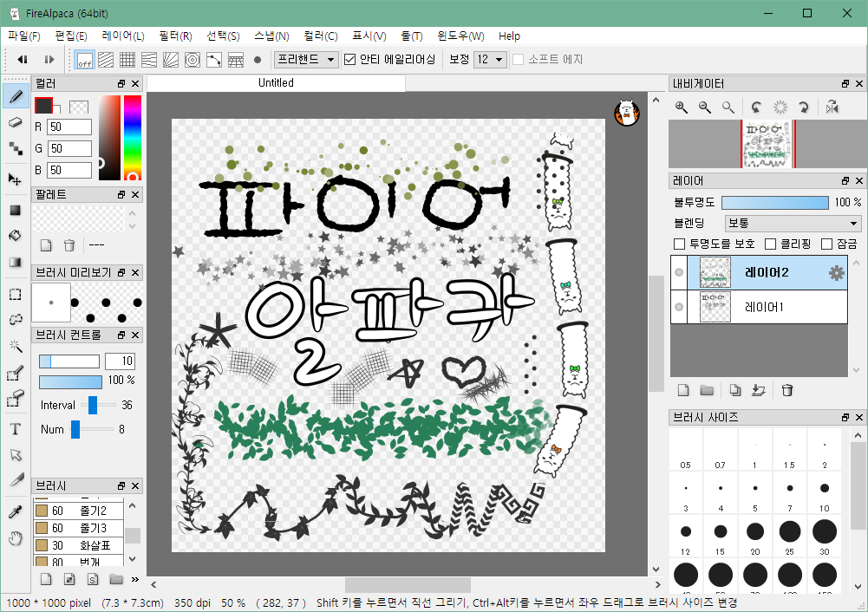Viewport: 868px width, 612px height.
Task: Undock the 브러시 사이즈 panel
Action: coord(845,418)
